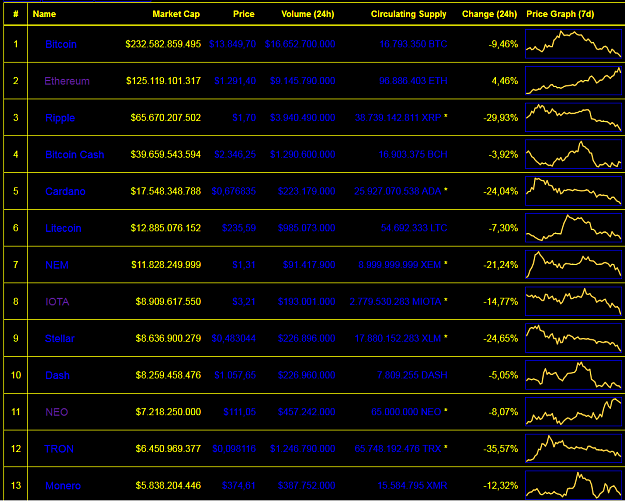The image size is (625, 501).
Task: Select Ripple change value -29,93%
Action: tap(501, 118)
